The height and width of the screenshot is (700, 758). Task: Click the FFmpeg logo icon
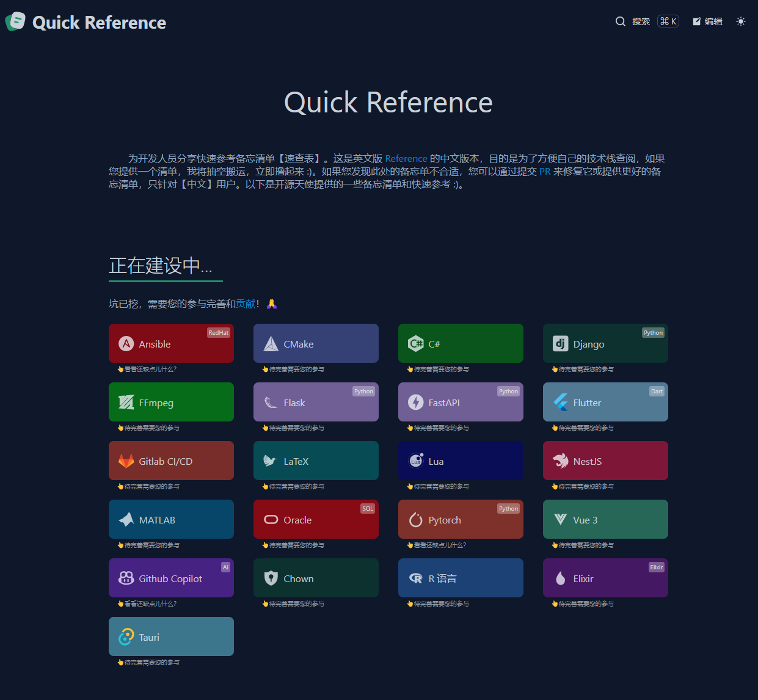pyautogui.click(x=126, y=402)
